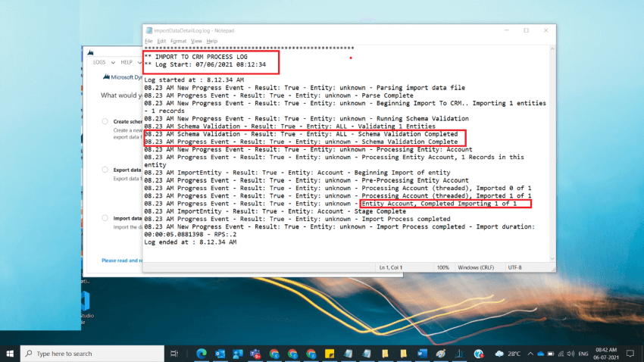Open Outlook from the taskbar
This screenshot has width=644, height=362.
[220, 354]
